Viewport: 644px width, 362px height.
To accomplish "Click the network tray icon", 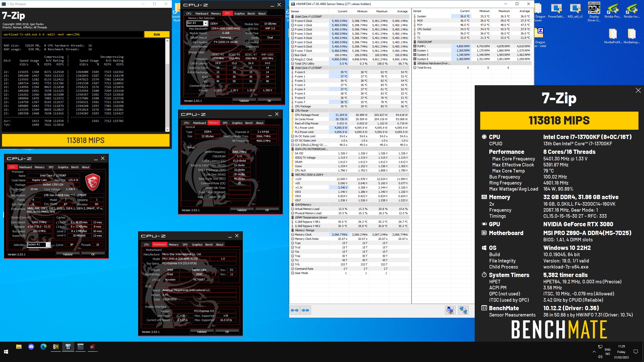I will [600, 347].
